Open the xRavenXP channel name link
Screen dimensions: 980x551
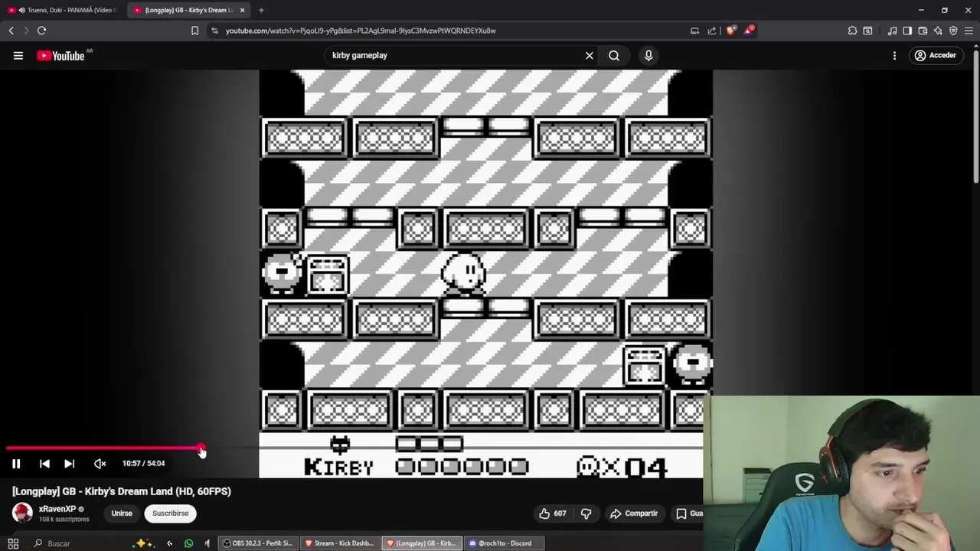pyautogui.click(x=57, y=509)
